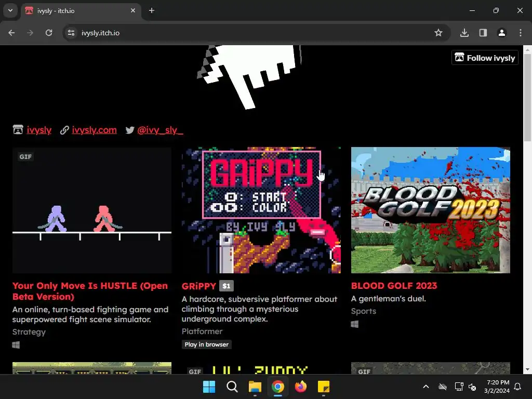Screen dimensions: 532x399
Task: Click the Twitter bird icon
Action: tap(129, 130)
